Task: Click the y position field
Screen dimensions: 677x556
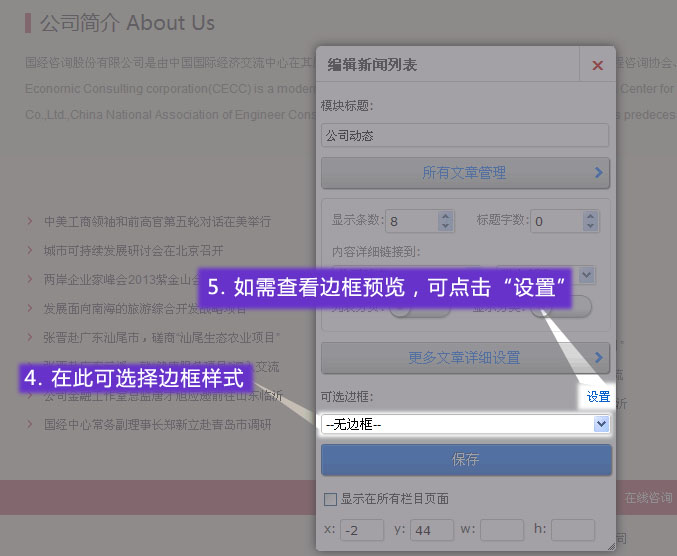Action: (x=432, y=530)
